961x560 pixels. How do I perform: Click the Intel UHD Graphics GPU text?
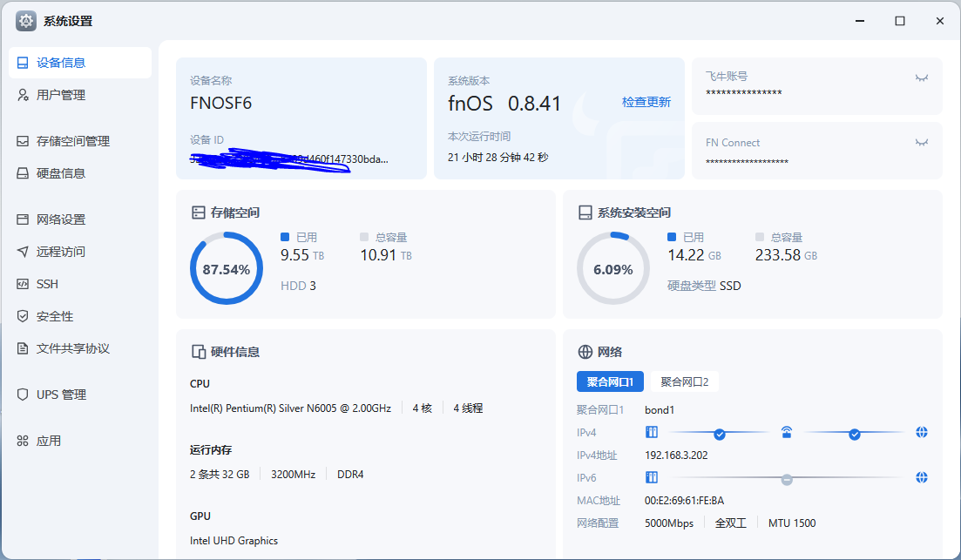[233, 540]
